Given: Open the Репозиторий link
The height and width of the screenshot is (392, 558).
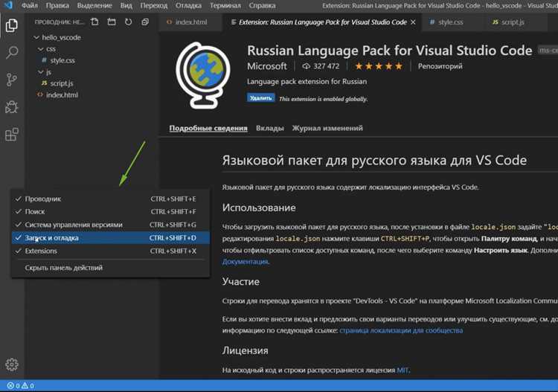Looking at the screenshot, I should pyautogui.click(x=440, y=66).
